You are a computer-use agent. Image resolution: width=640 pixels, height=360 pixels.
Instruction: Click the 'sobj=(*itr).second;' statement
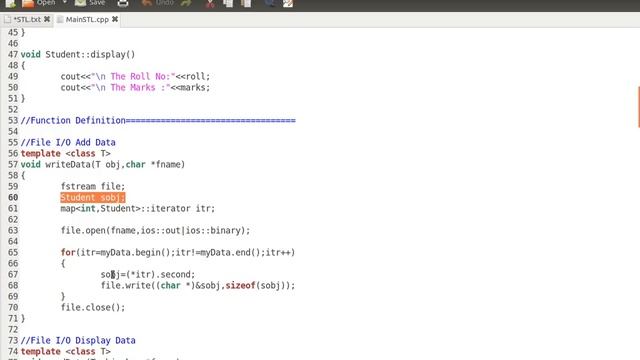(x=148, y=275)
